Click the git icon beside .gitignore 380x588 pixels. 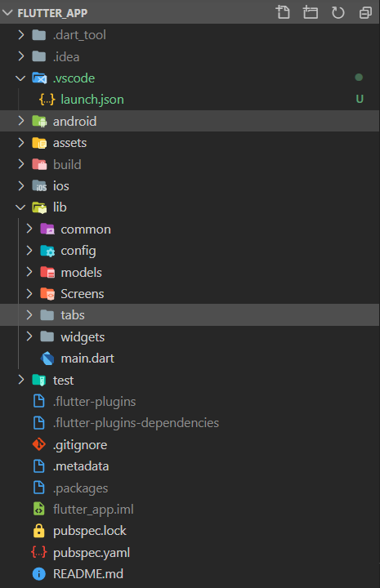coord(39,445)
